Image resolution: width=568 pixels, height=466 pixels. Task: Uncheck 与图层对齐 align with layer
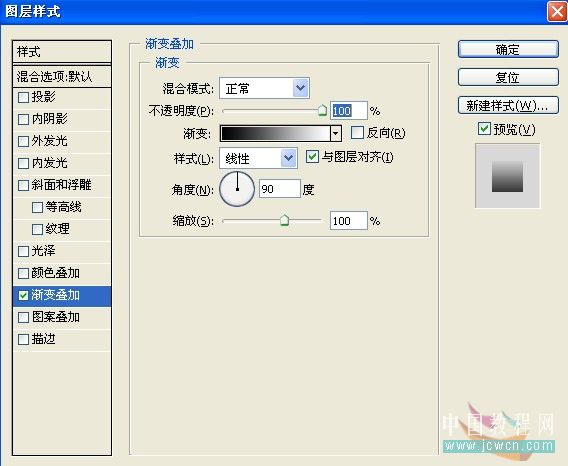click(312, 157)
